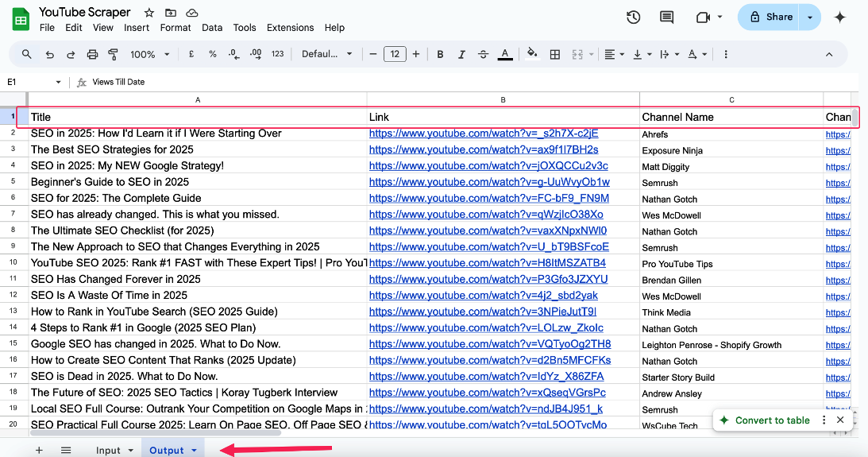868x457 pixels.
Task: Click the Share button
Action: click(x=770, y=17)
